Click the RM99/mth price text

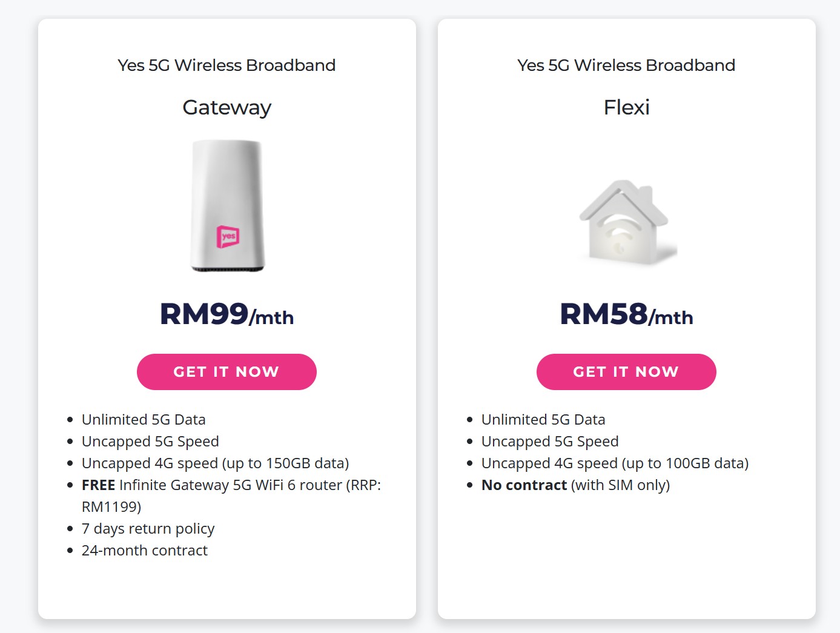tap(227, 314)
